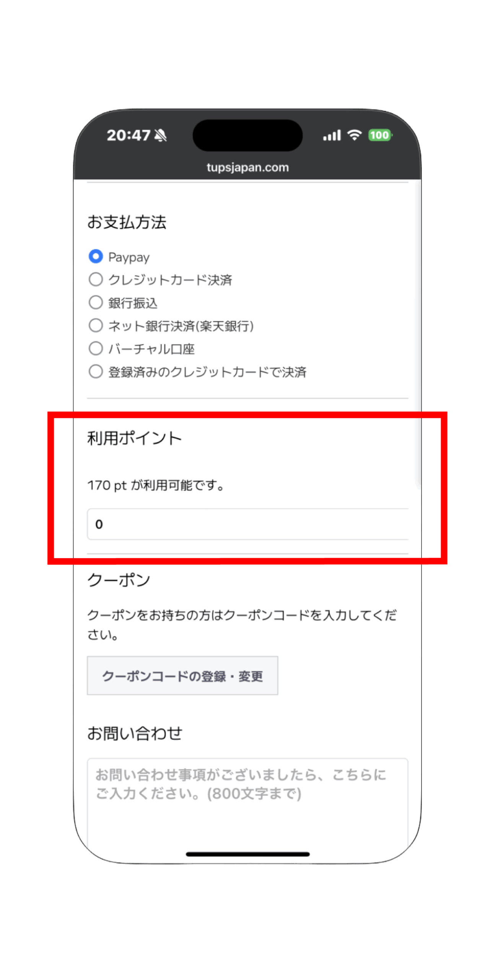Tap the silent mode bell icon
Image resolution: width=495 pixels, height=980 pixels.
click(160, 135)
